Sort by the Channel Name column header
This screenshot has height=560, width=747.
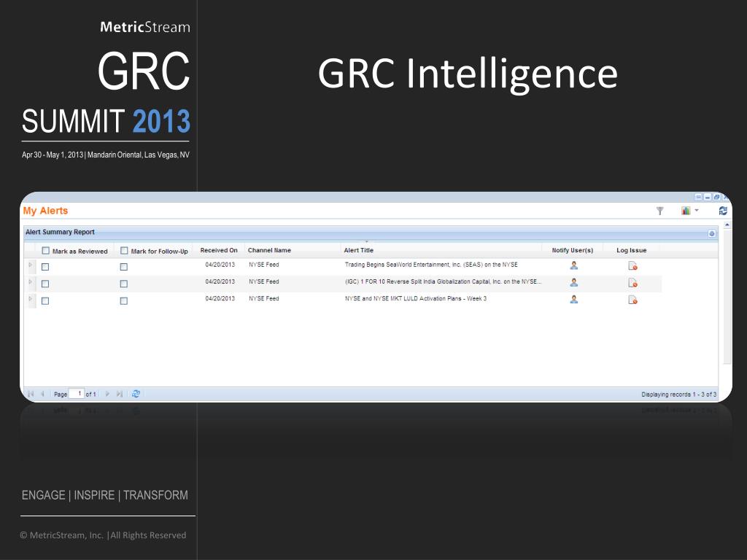269,250
